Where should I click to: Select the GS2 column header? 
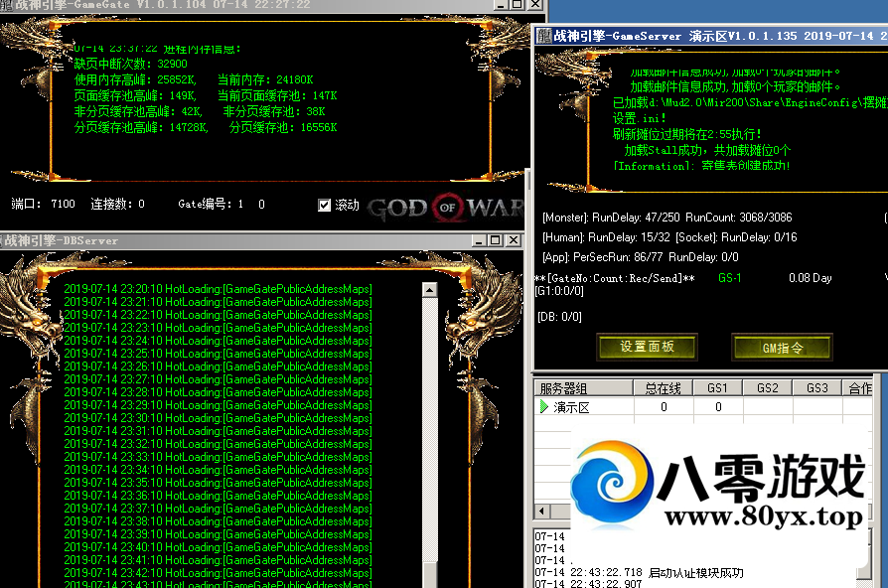[x=768, y=388]
